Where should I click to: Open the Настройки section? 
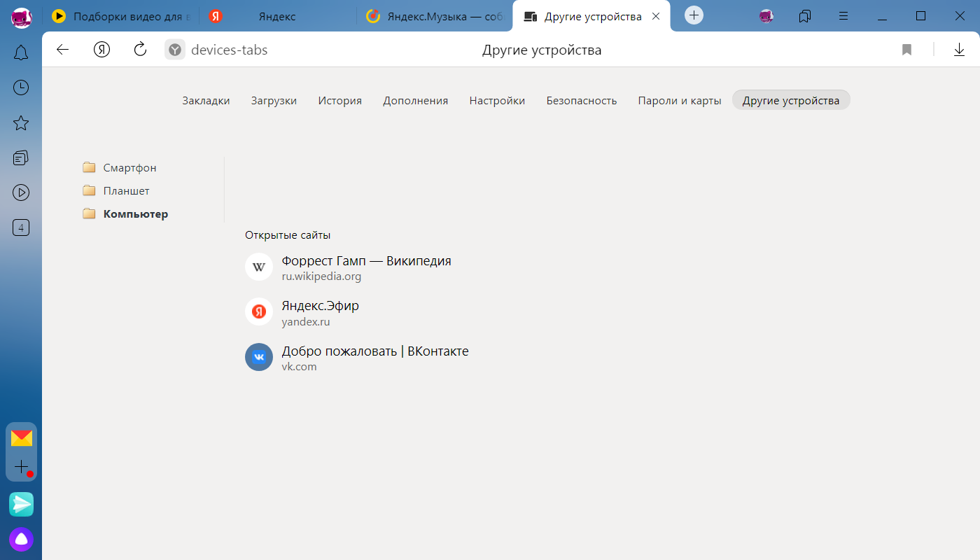(x=497, y=100)
